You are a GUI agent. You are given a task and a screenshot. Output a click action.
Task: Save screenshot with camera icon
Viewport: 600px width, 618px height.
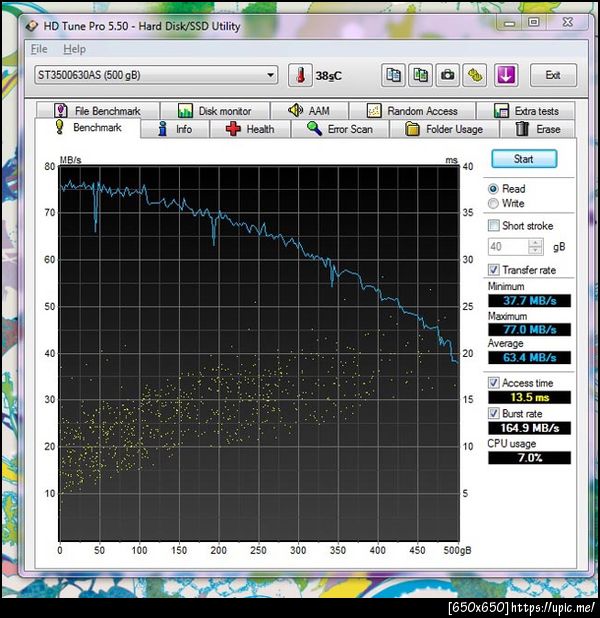[x=447, y=75]
